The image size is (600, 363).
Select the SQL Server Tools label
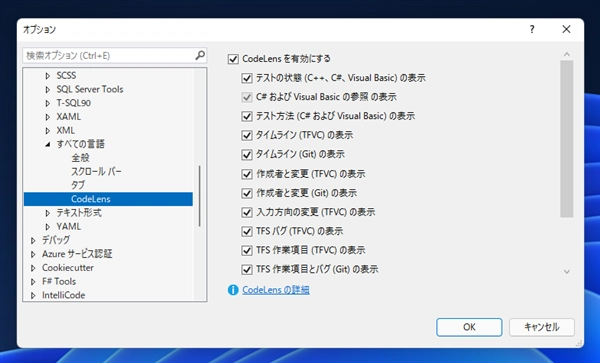click(90, 90)
